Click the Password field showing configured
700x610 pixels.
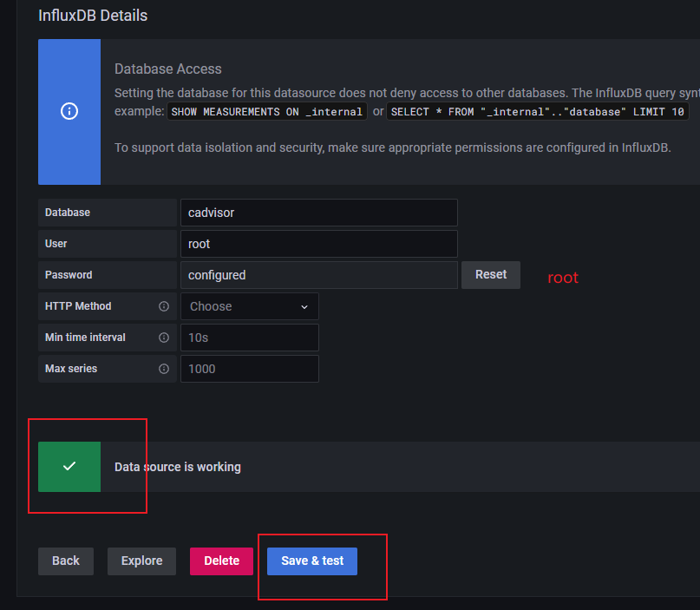[x=319, y=275]
